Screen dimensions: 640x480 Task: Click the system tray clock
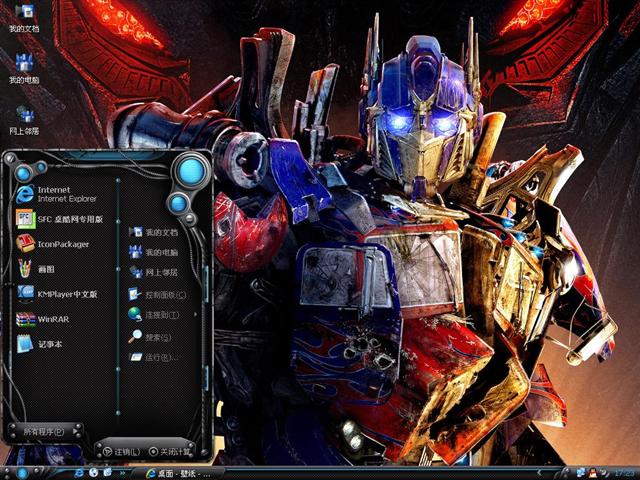[624, 472]
